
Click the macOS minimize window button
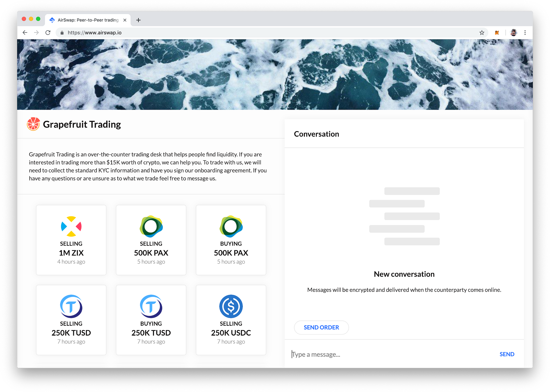31,19
